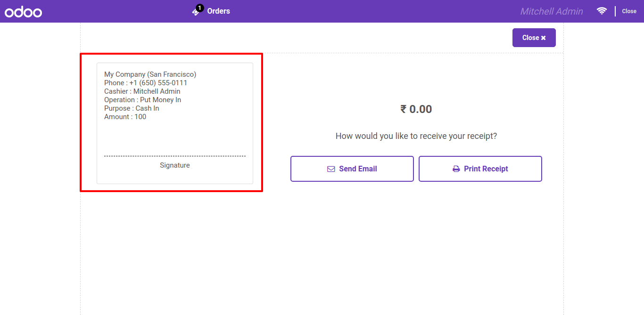Click the Operation : Put Money In line

(143, 100)
